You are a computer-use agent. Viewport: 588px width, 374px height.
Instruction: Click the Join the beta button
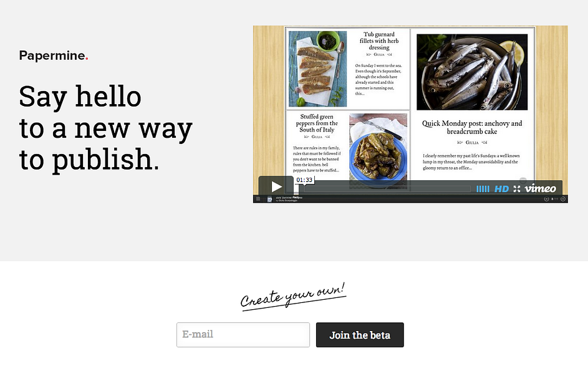pyautogui.click(x=360, y=335)
